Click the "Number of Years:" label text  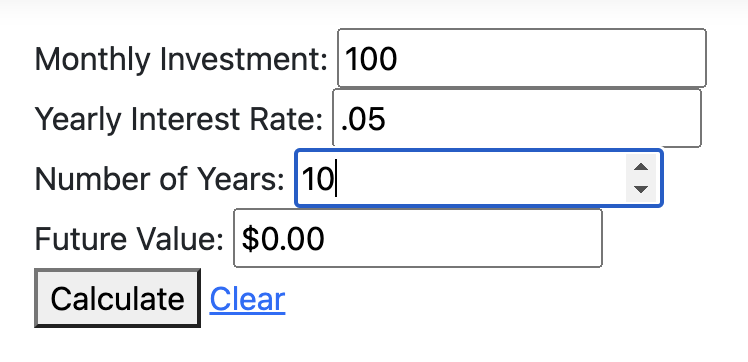(160, 179)
